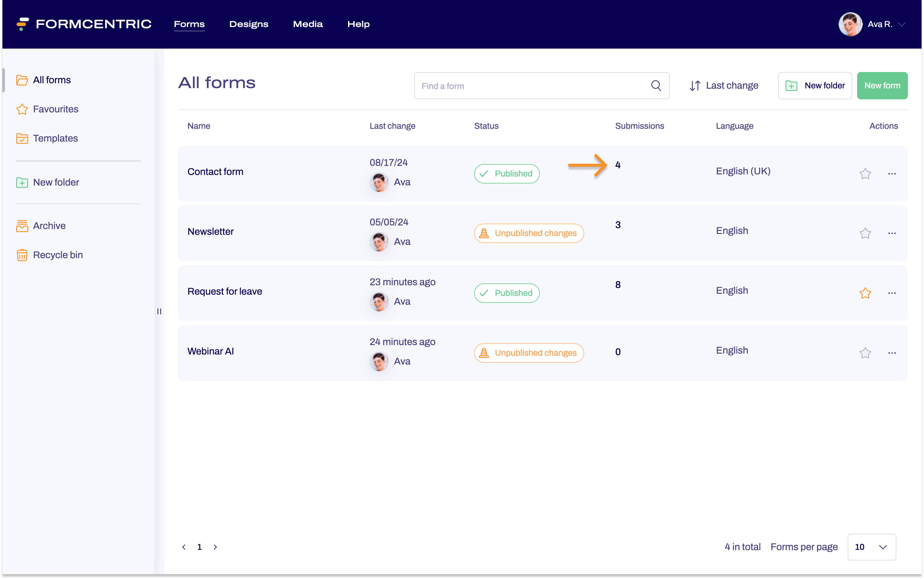Click the favourite star icon on Request for leave
This screenshot has width=924, height=579.
pos(865,292)
